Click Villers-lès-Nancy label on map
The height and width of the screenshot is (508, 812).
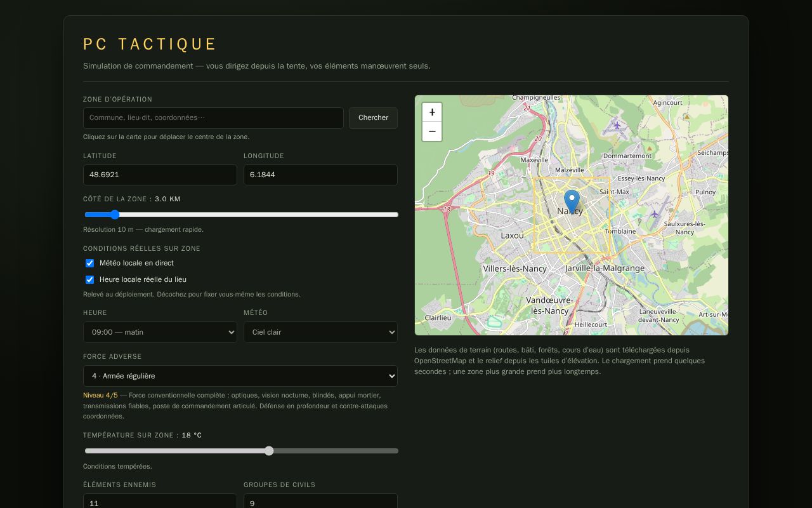[x=514, y=269]
